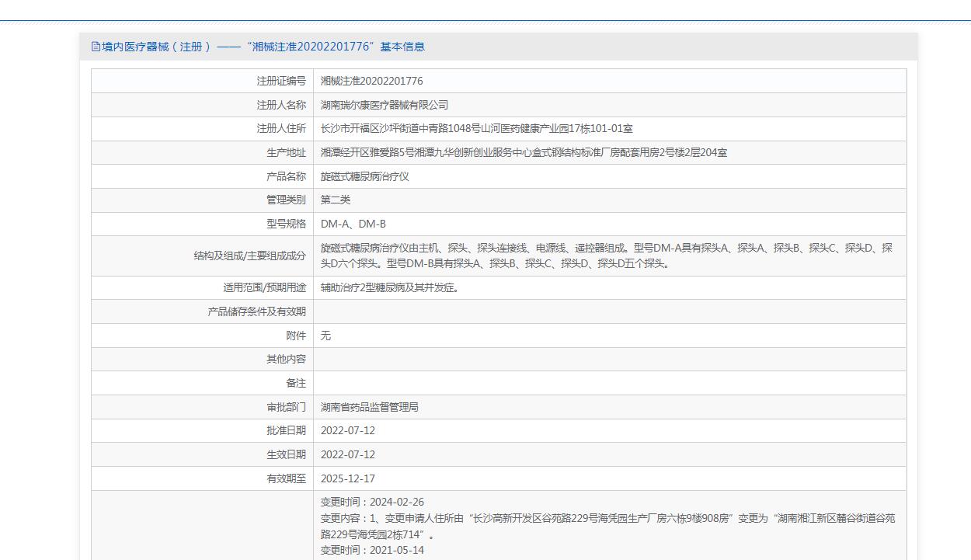Select intended use text 辅助治疗2型糖尿病及其并发症

tap(389, 287)
